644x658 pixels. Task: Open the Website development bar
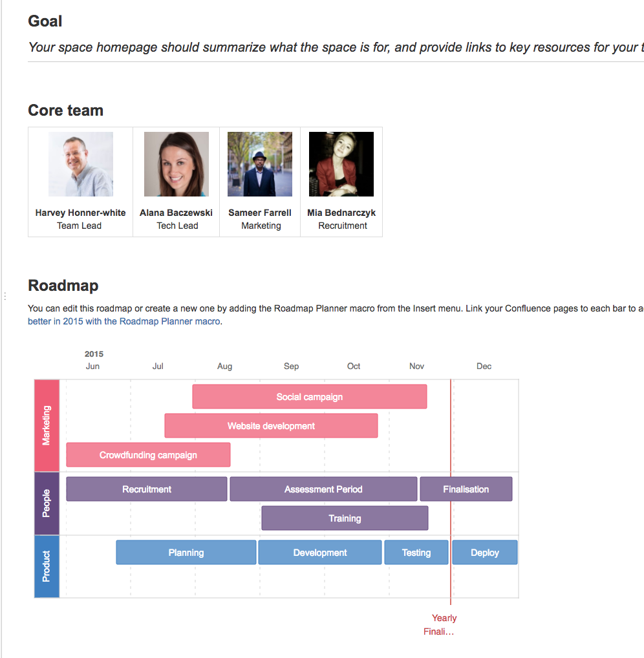(271, 425)
